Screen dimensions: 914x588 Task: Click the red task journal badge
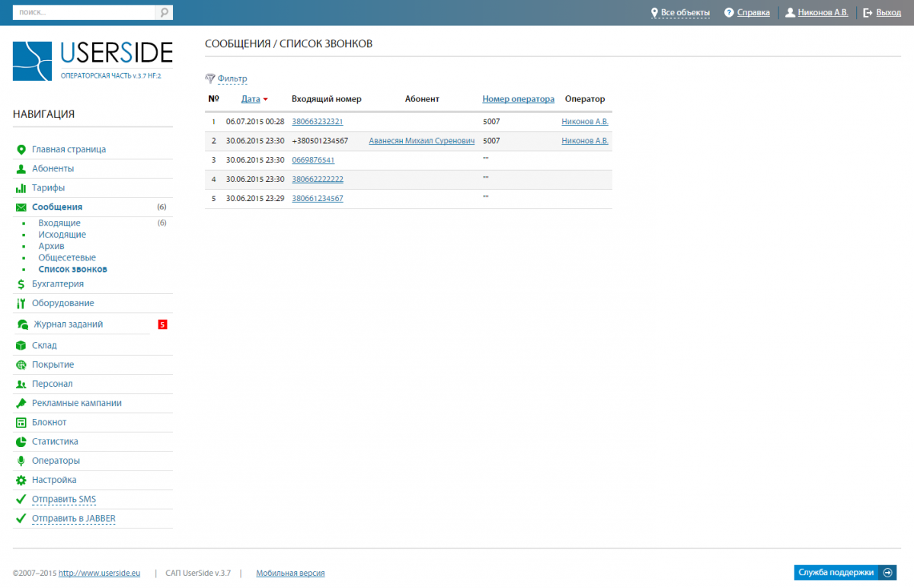(162, 324)
